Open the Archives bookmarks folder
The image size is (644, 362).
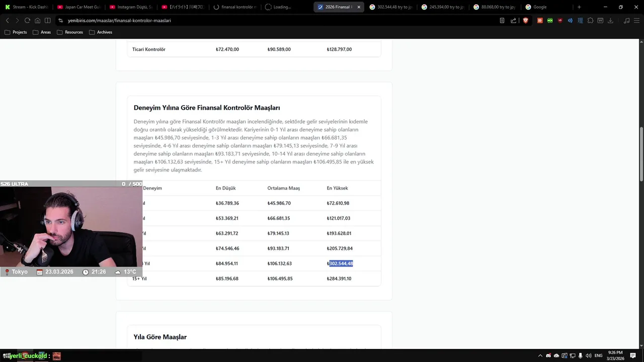[x=101, y=32]
